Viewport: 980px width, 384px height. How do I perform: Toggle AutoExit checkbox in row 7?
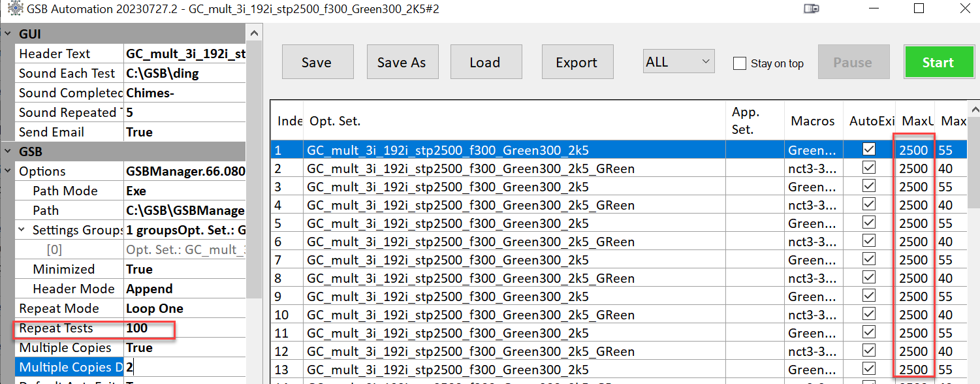click(868, 260)
